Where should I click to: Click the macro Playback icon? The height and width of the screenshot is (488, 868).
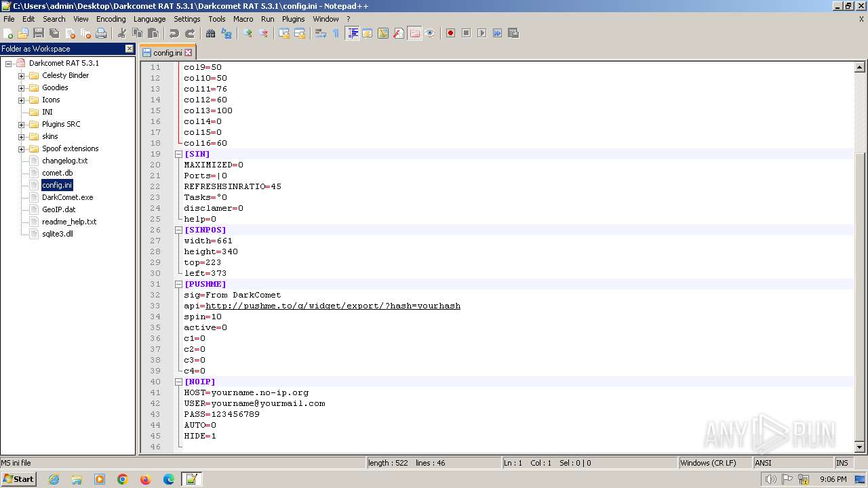pyautogui.click(x=481, y=33)
